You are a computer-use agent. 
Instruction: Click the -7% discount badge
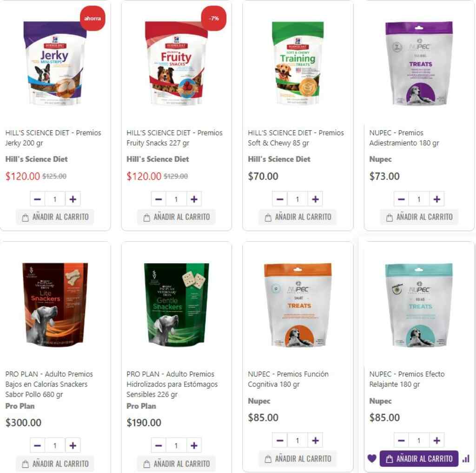[214, 18]
